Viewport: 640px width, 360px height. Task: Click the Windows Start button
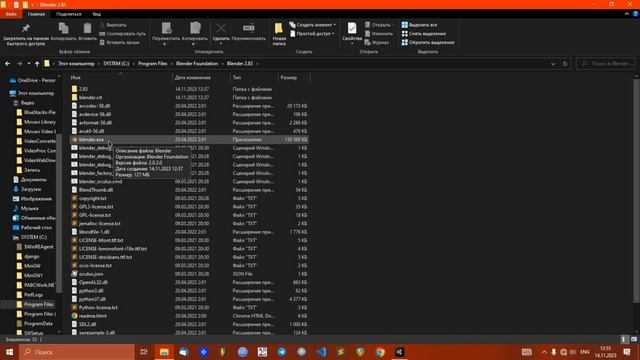click(9, 352)
